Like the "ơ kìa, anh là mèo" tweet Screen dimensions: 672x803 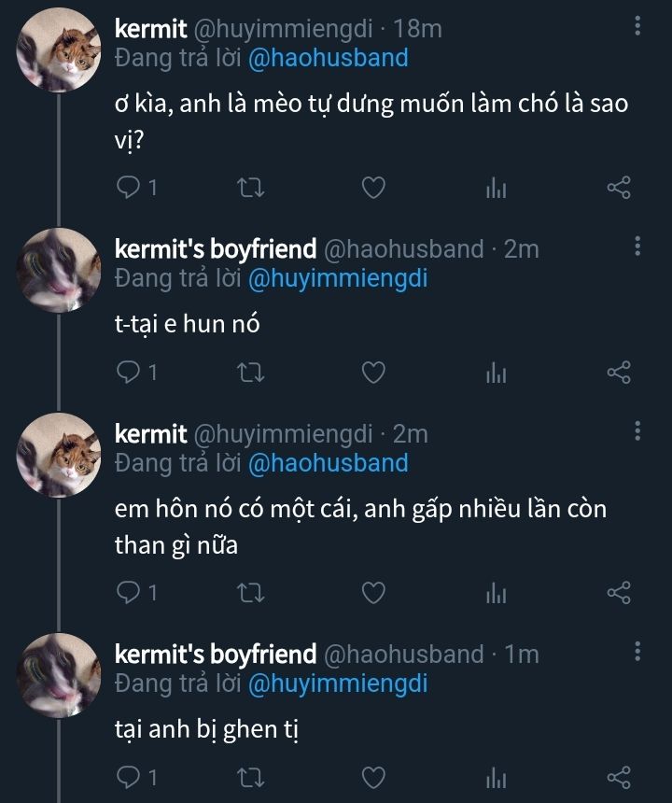coord(373,188)
